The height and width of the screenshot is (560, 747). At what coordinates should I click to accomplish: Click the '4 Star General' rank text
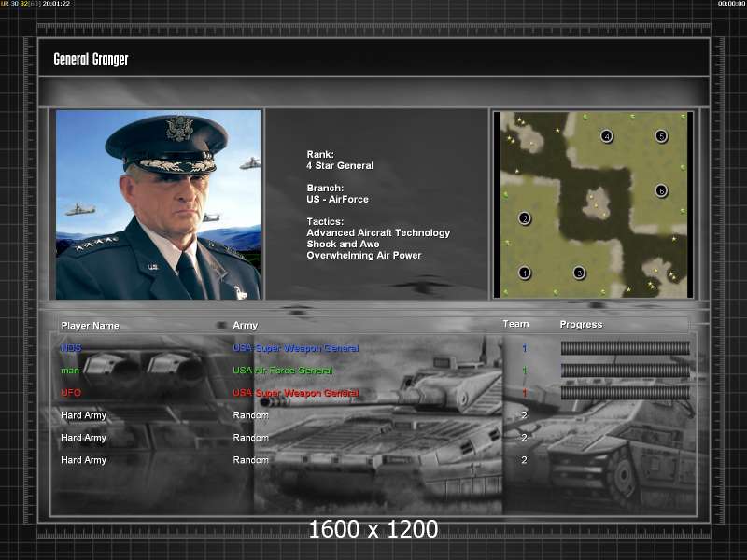point(340,166)
